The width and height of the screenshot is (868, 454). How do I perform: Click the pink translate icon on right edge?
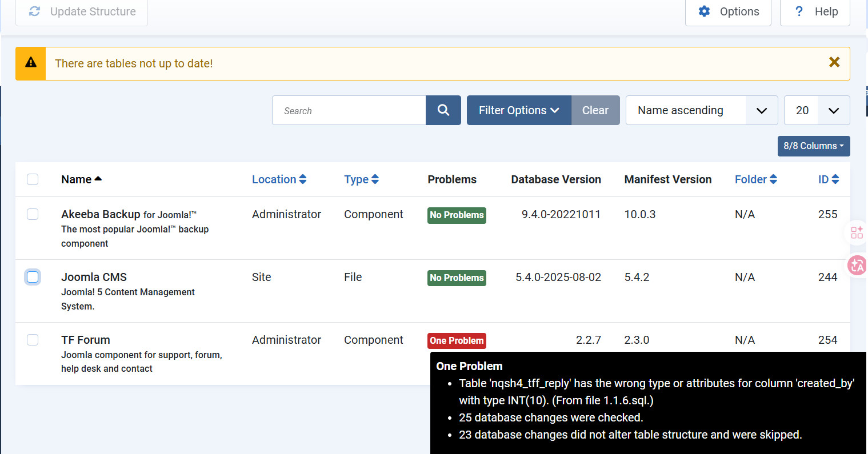pyautogui.click(x=857, y=265)
